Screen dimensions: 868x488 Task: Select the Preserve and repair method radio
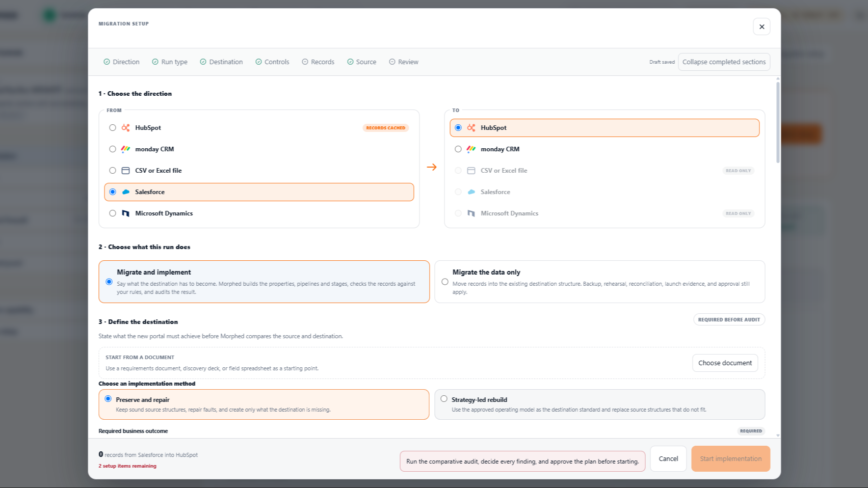(108, 399)
